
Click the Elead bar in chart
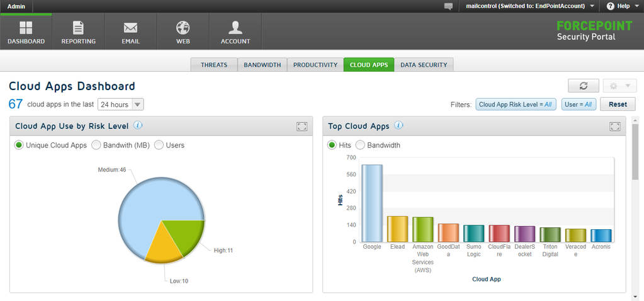(397, 229)
